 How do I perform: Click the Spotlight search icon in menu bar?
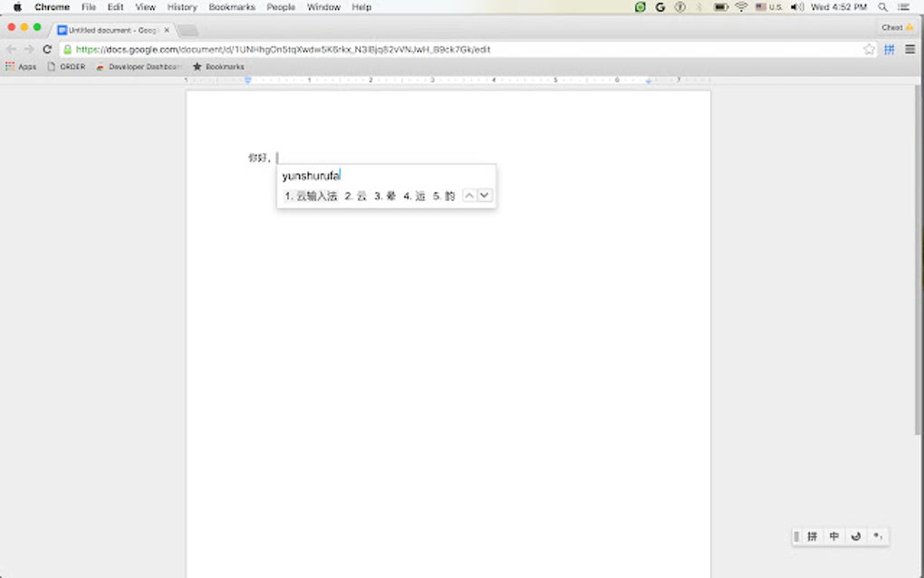[x=881, y=7]
